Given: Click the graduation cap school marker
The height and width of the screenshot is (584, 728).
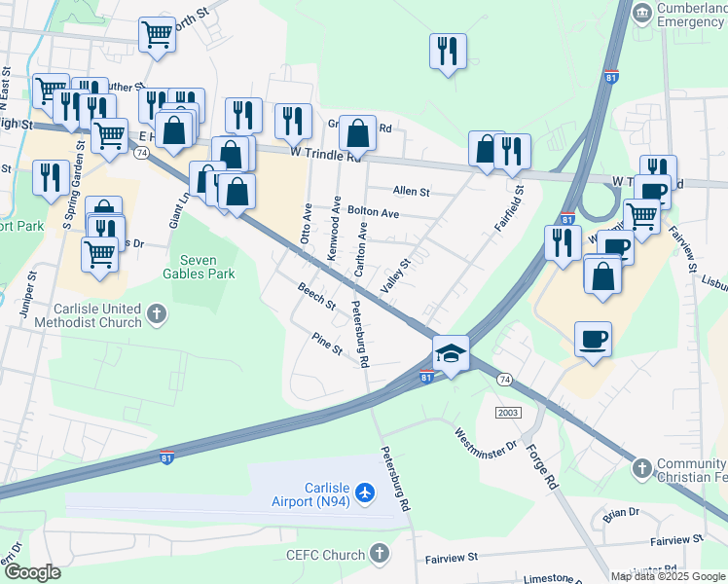Looking at the screenshot, I should (x=451, y=354).
